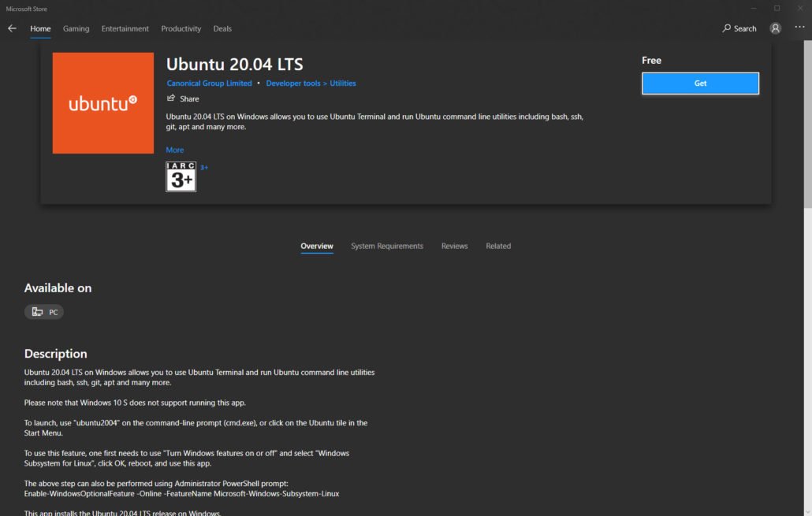
Task: Click the Windows 10 S note text
Action: pyautogui.click(x=135, y=403)
